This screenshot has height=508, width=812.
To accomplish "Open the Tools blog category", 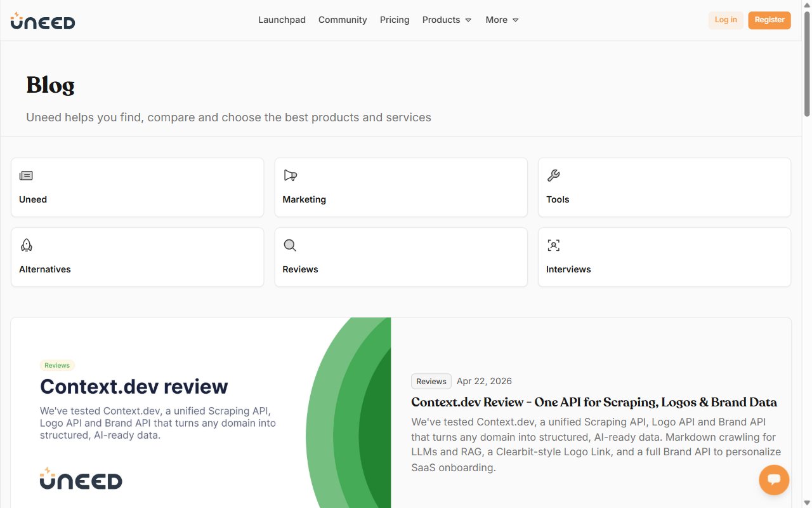I will click(x=664, y=187).
